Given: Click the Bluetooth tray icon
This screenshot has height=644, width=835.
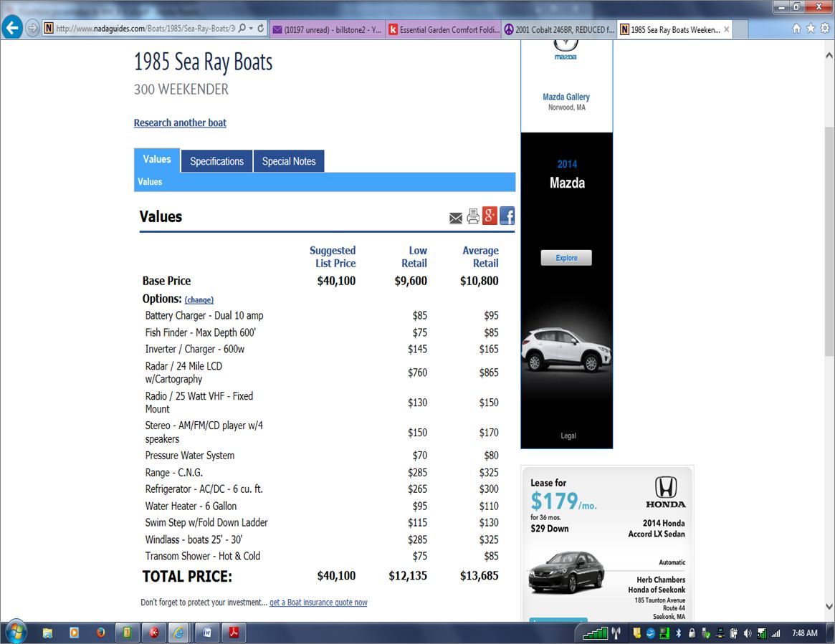Looking at the screenshot, I should tap(679, 633).
